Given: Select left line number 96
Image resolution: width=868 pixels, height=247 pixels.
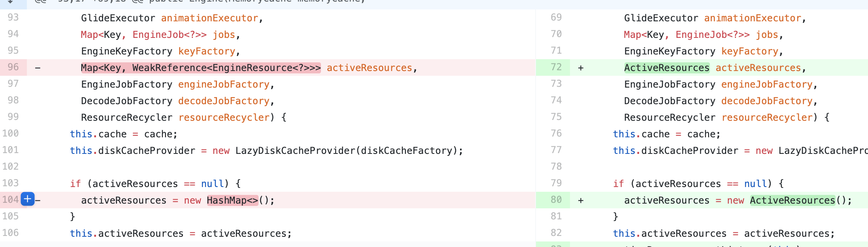Looking at the screenshot, I should click(13, 67).
